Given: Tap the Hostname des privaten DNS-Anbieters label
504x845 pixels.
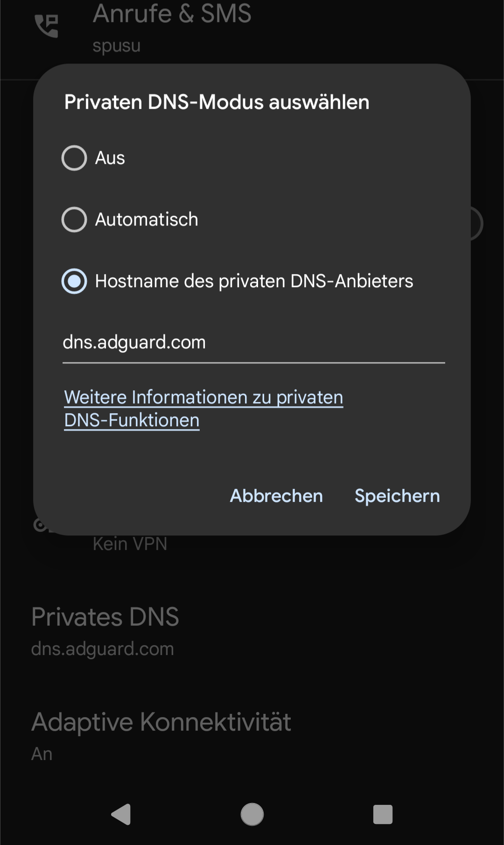Looking at the screenshot, I should coord(254,281).
